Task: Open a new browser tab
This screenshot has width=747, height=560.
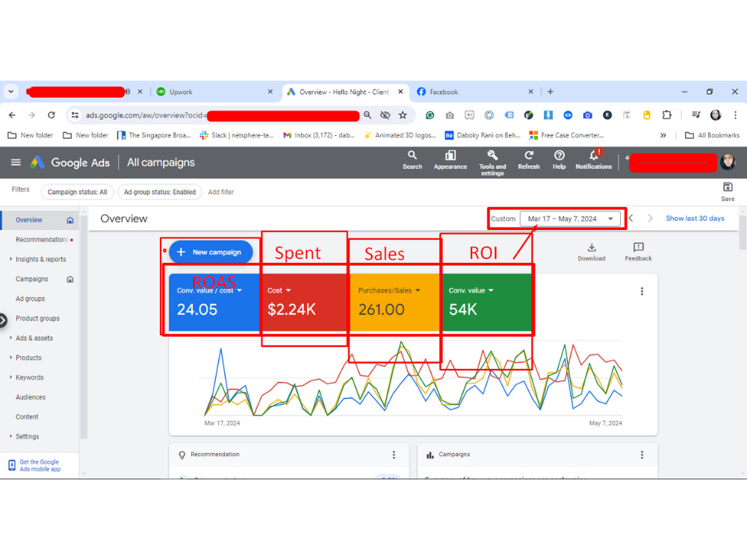Action: 551,91
